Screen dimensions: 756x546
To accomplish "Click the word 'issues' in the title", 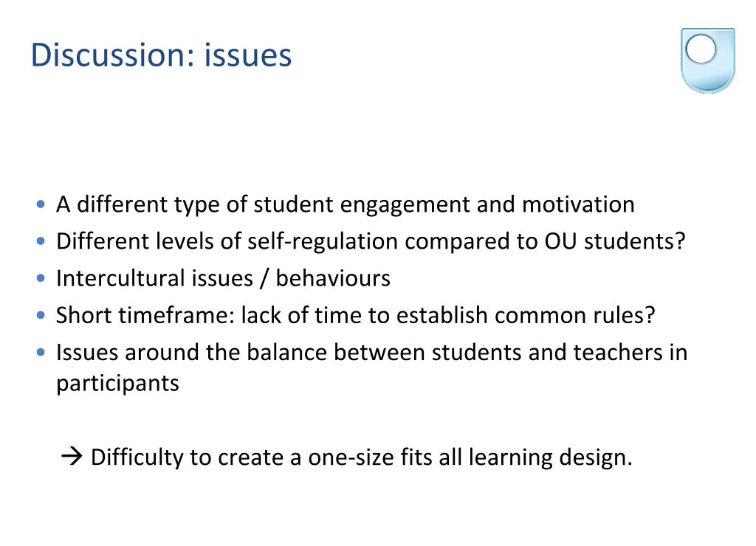I will pos(248,55).
